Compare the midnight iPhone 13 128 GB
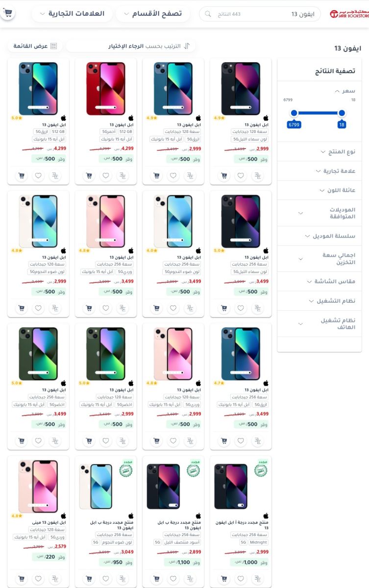The width and height of the screenshot is (369, 588). [257, 175]
